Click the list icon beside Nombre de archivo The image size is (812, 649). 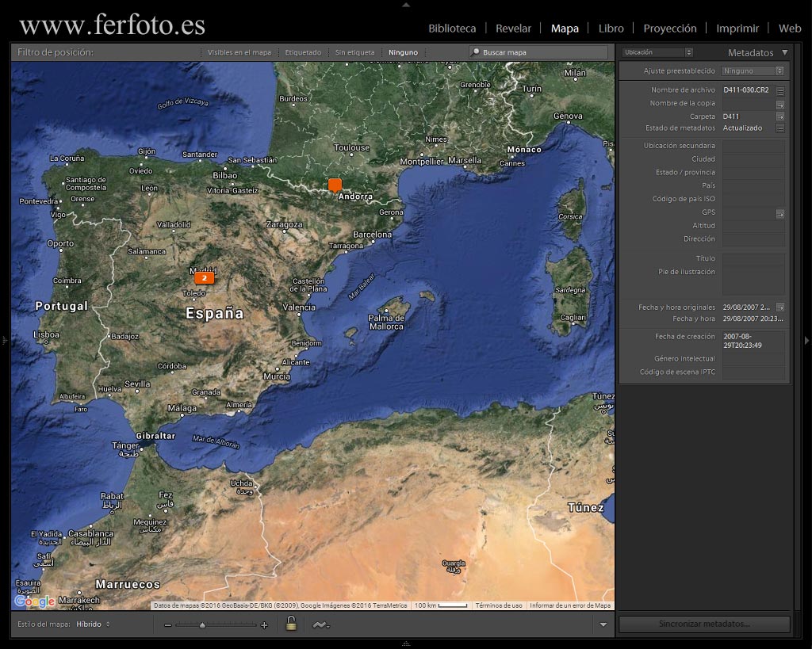[780, 91]
